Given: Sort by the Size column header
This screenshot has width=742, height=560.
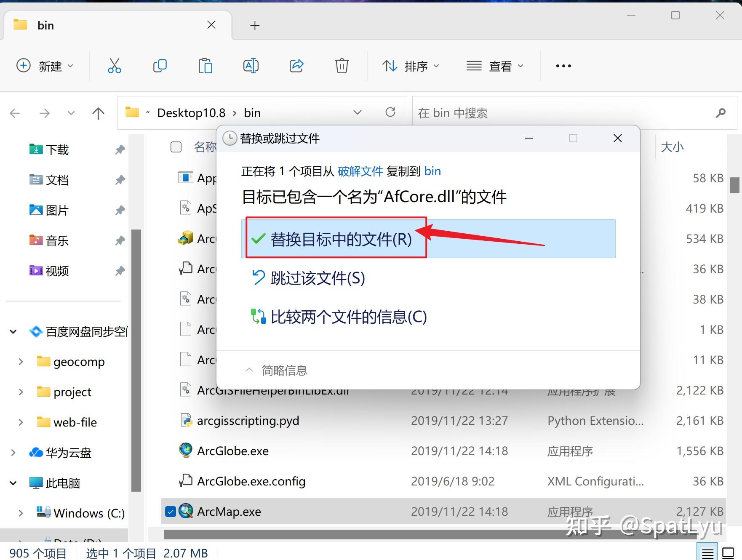Looking at the screenshot, I should click(672, 147).
